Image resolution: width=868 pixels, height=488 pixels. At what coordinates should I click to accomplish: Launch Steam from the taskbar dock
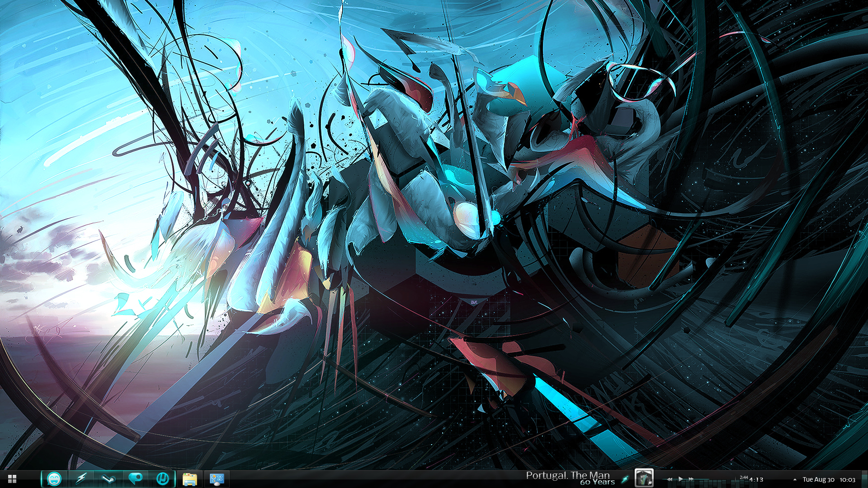tap(108, 479)
